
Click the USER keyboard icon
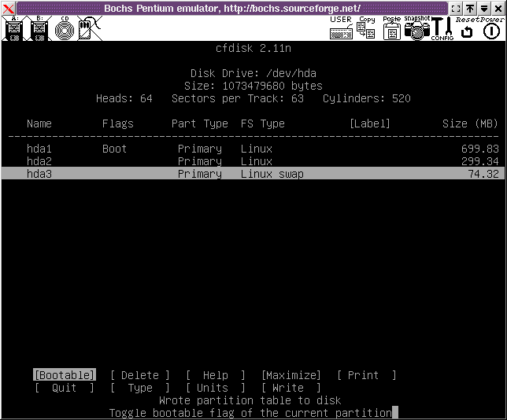coord(341,29)
